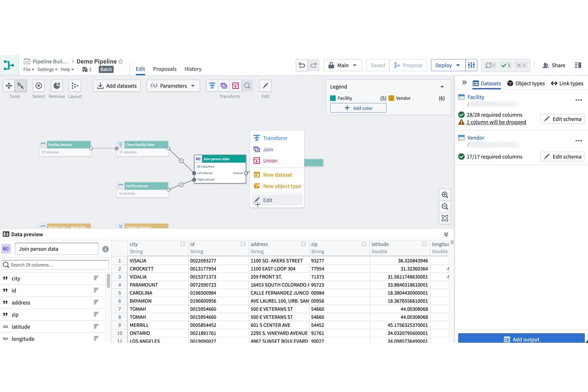Switch to the History tab
This screenshot has height=392, width=588.
coord(193,69)
